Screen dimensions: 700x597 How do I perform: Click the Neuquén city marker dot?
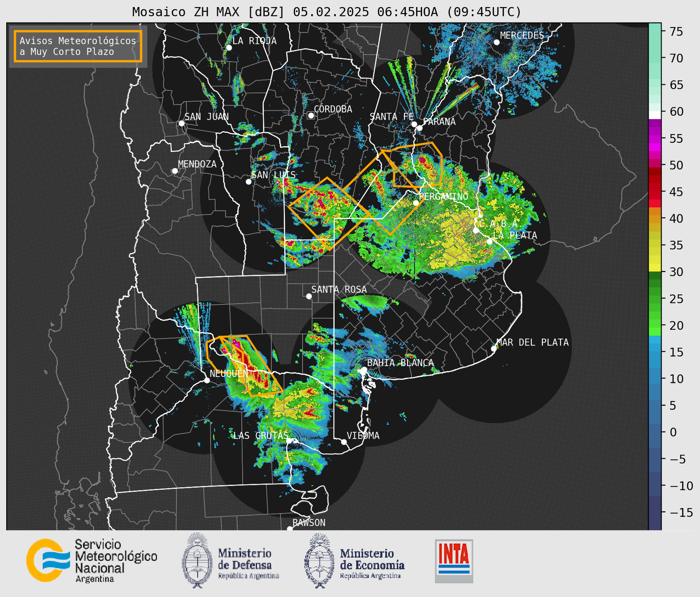207,380
